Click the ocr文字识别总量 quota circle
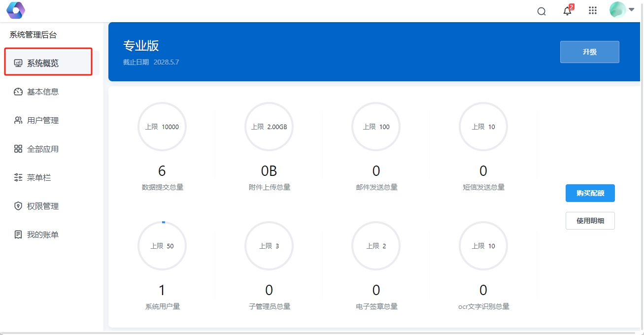This screenshot has width=644, height=335. (x=483, y=246)
